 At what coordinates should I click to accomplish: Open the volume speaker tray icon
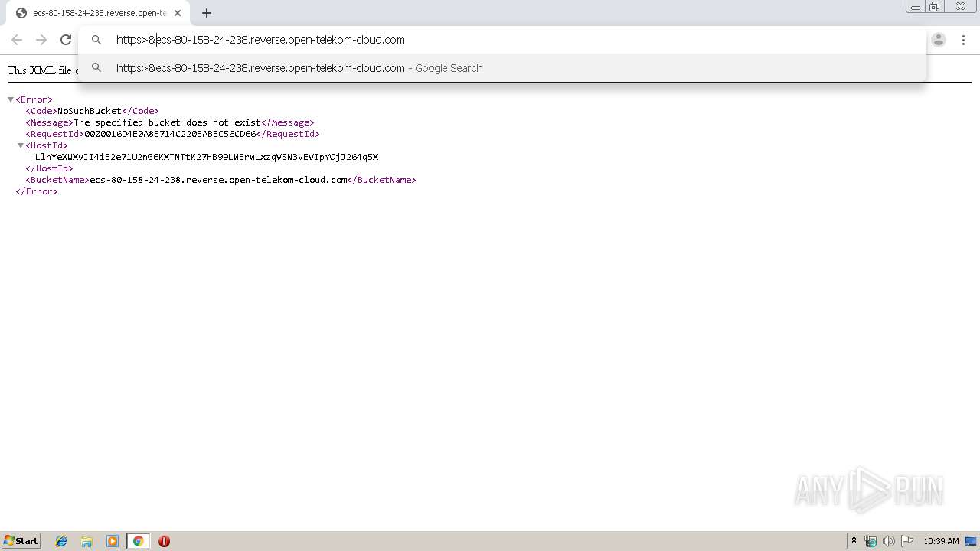[x=889, y=541]
